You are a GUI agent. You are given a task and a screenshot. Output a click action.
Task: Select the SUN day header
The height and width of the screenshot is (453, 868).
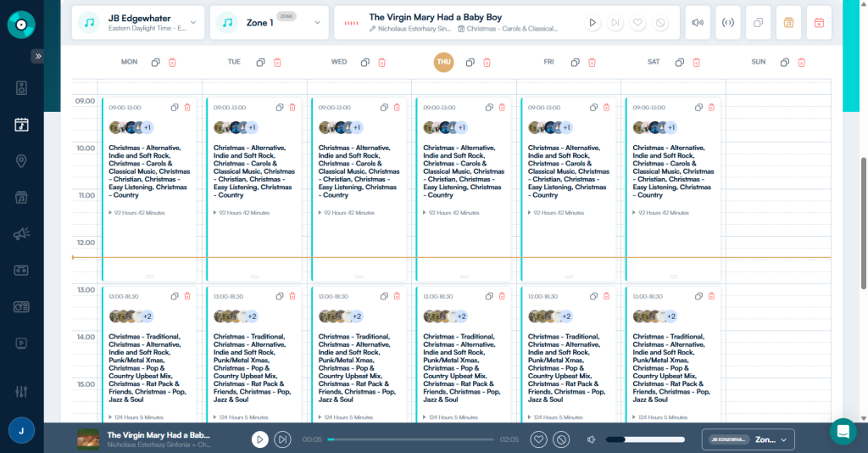tap(759, 62)
